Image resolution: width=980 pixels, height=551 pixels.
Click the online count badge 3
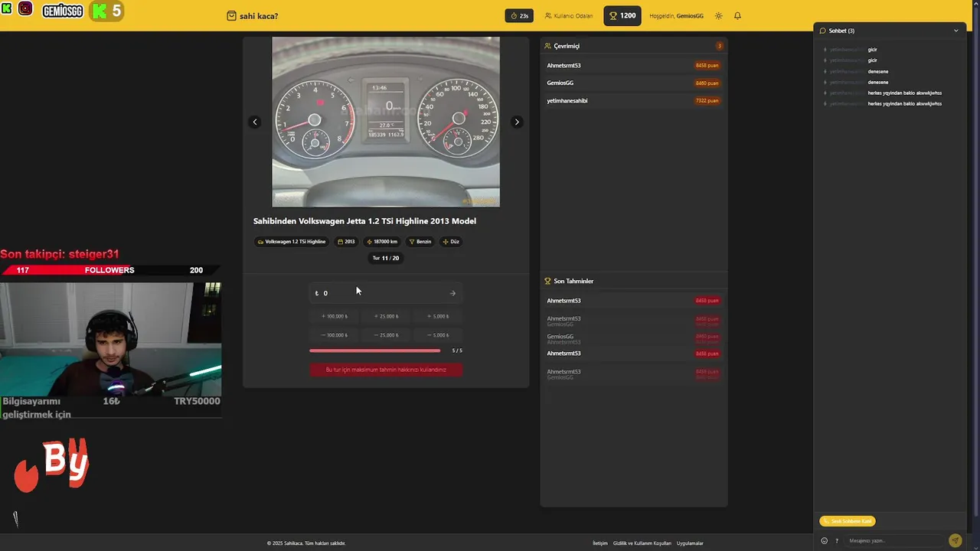coord(719,46)
